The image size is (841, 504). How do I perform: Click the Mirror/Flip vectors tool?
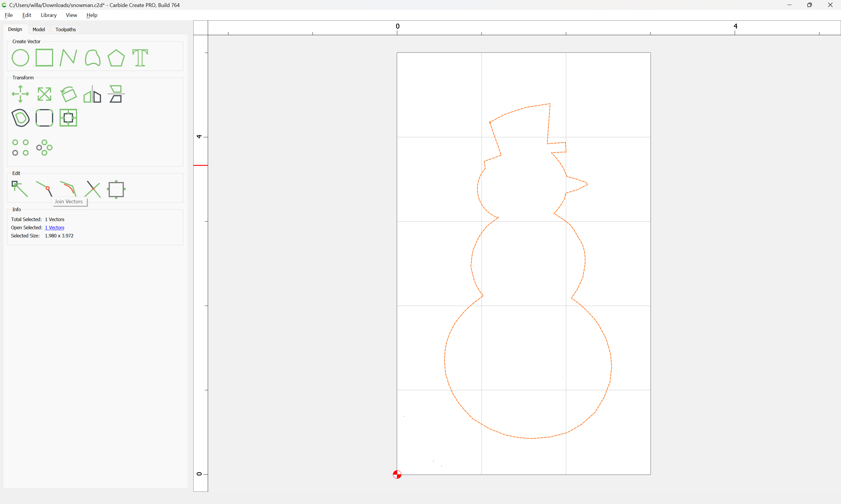coord(92,94)
